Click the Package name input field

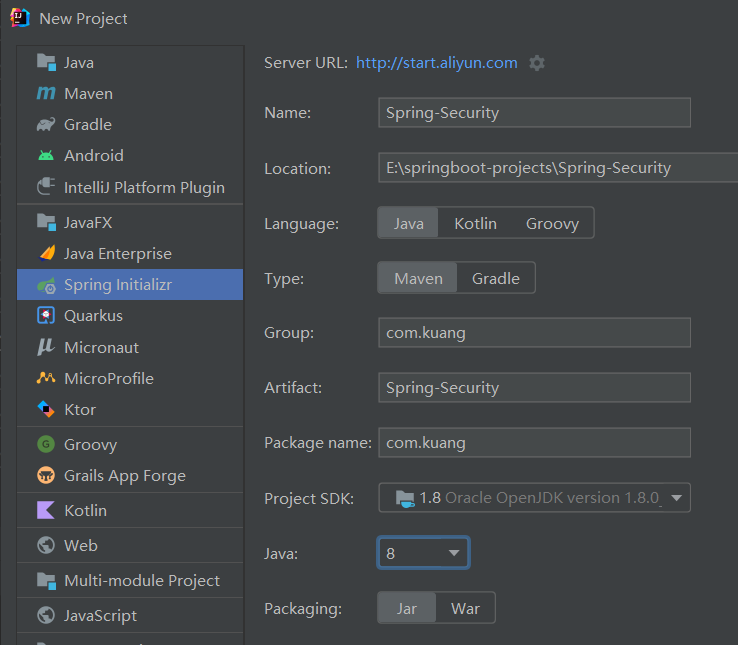point(535,443)
